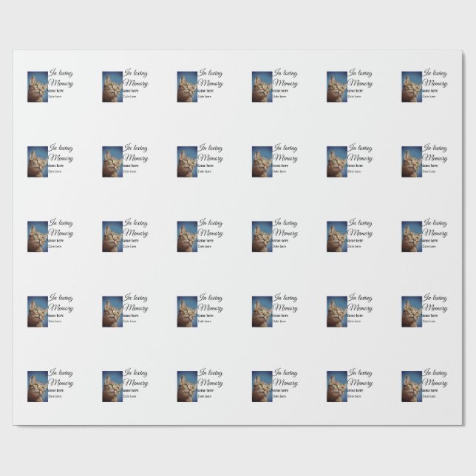The width and height of the screenshot is (476, 476).
Task: Click 'In loving Memory' text in fourth row, second tile
Action: [136, 302]
